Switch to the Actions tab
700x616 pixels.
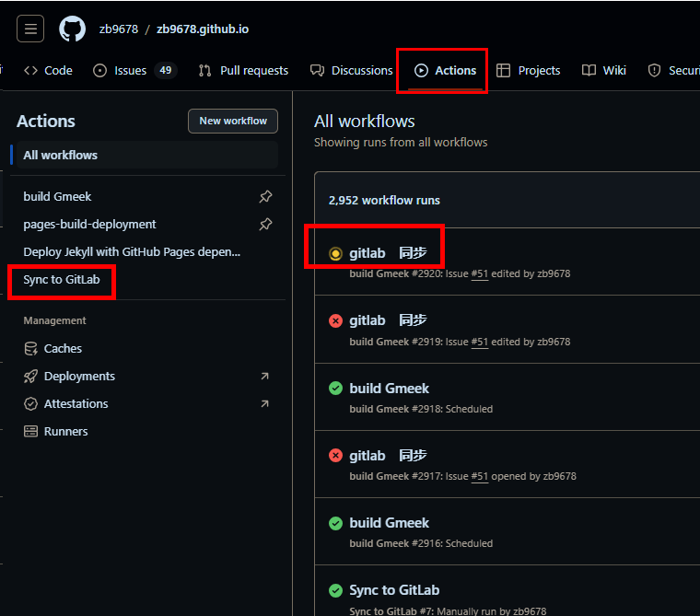point(446,71)
